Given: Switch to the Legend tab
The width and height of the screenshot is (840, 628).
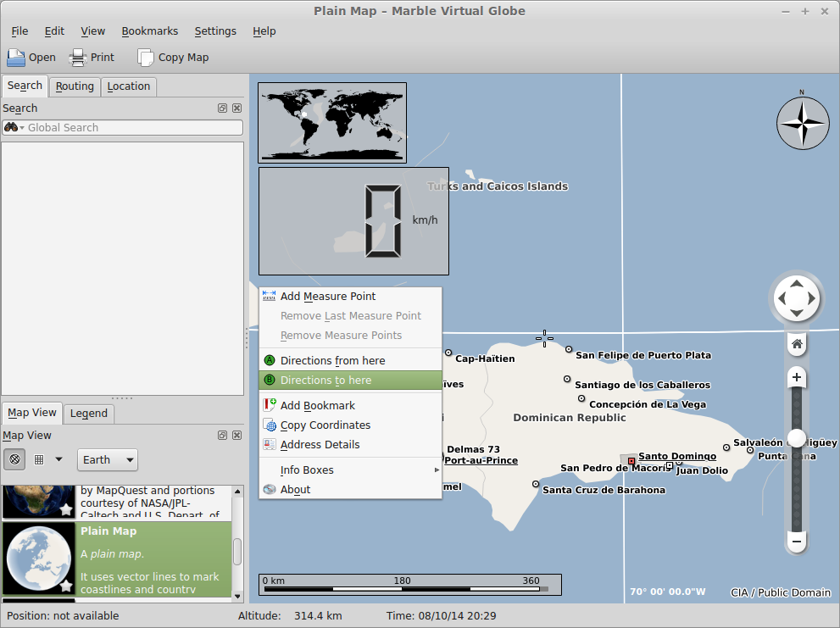Looking at the screenshot, I should click(89, 413).
